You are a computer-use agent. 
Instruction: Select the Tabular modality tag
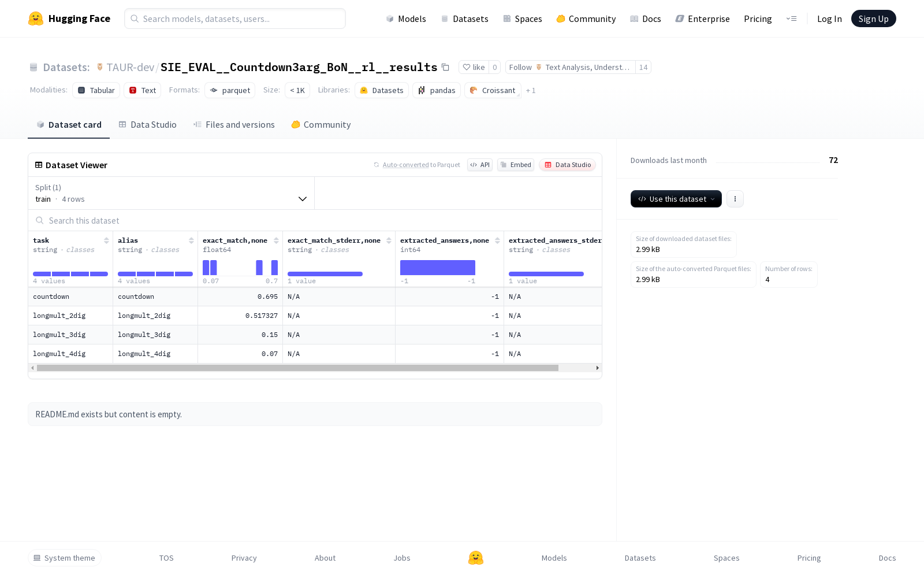pos(96,90)
